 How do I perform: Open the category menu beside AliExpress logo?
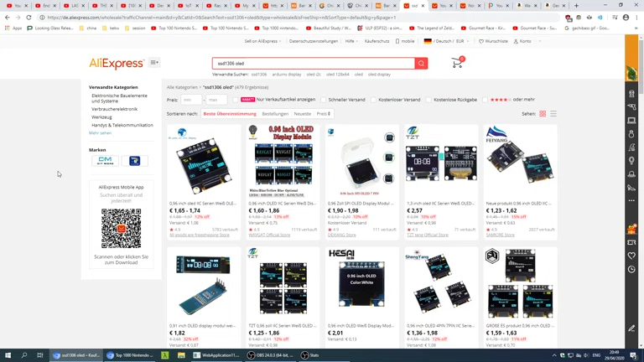click(154, 63)
